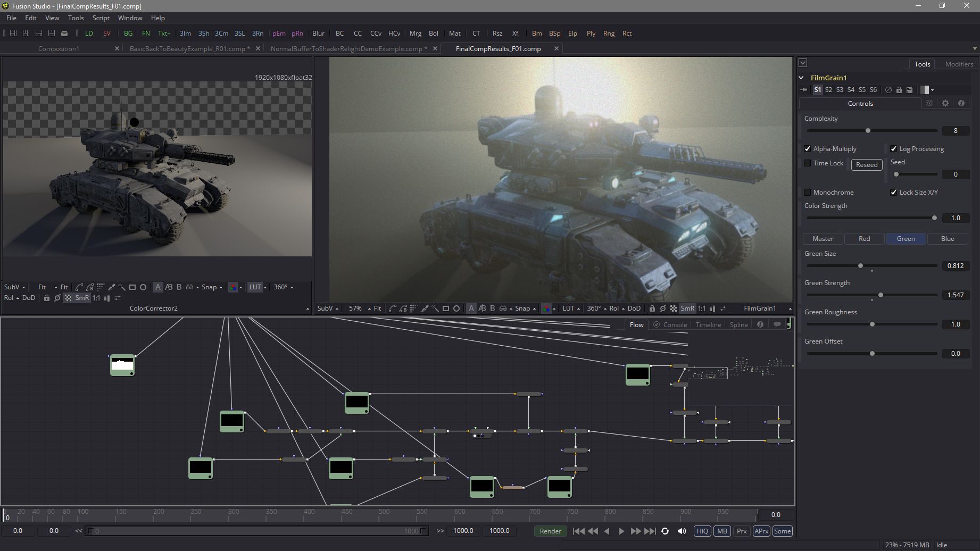The image size is (980, 551).
Task: Click the LD loader tool icon
Action: tap(89, 33)
